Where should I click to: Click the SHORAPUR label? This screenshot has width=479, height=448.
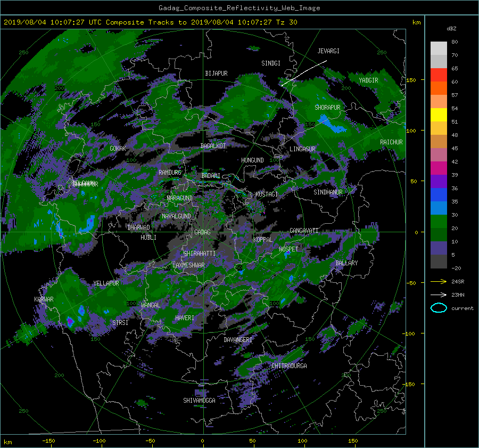click(x=327, y=108)
